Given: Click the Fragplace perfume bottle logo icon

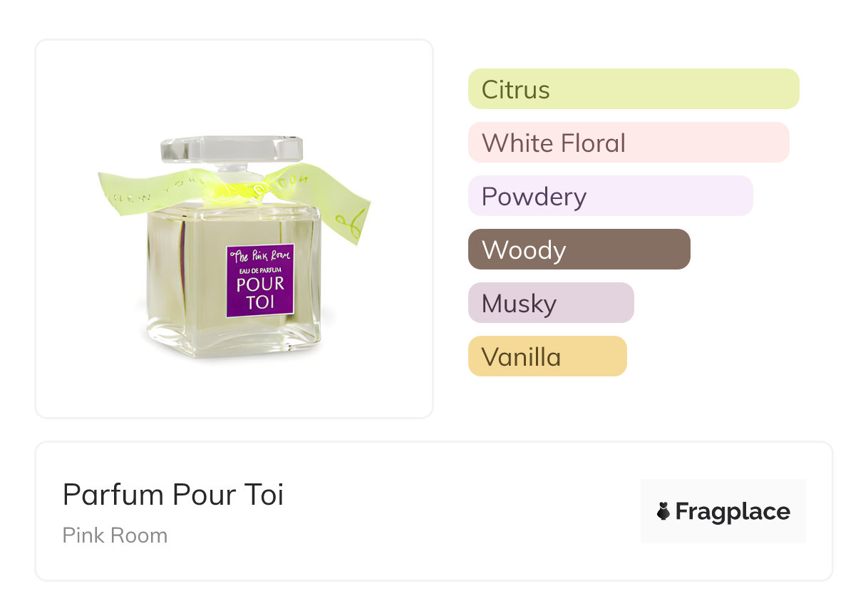Looking at the screenshot, I should click(663, 511).
